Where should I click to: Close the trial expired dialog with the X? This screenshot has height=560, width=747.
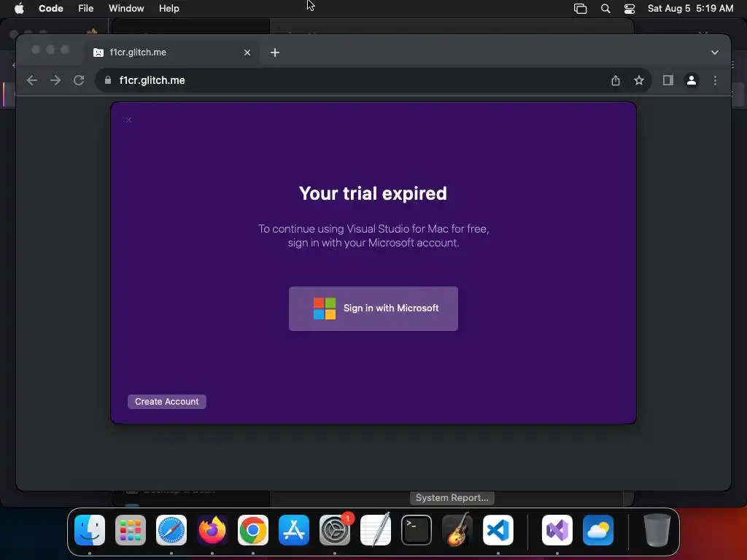click(128, 120)
